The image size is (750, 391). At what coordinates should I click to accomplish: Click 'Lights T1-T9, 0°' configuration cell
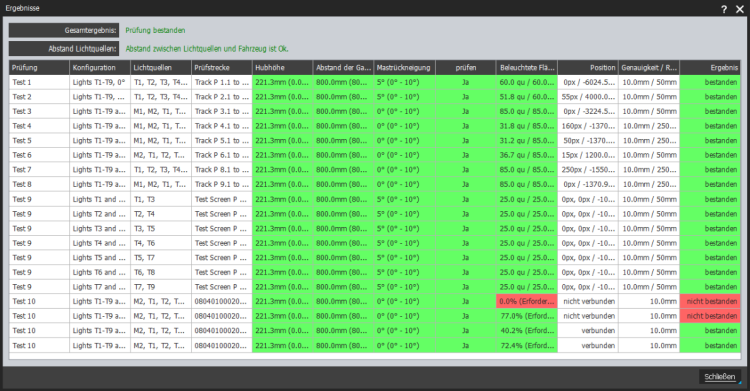(100, 82)
